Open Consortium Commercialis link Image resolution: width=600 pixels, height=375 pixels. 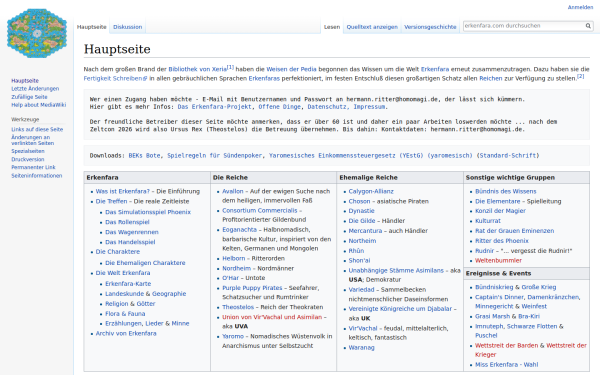(259, 210)
